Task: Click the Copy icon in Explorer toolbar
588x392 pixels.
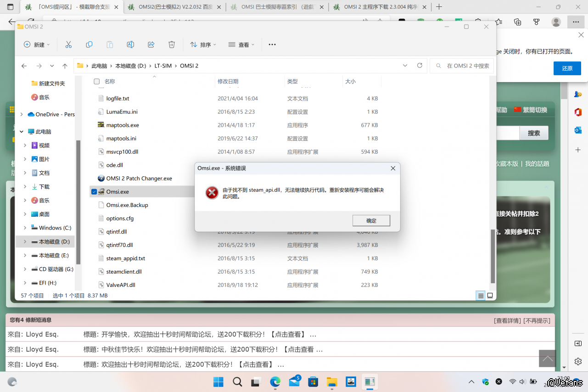Action: pos(89,45)
